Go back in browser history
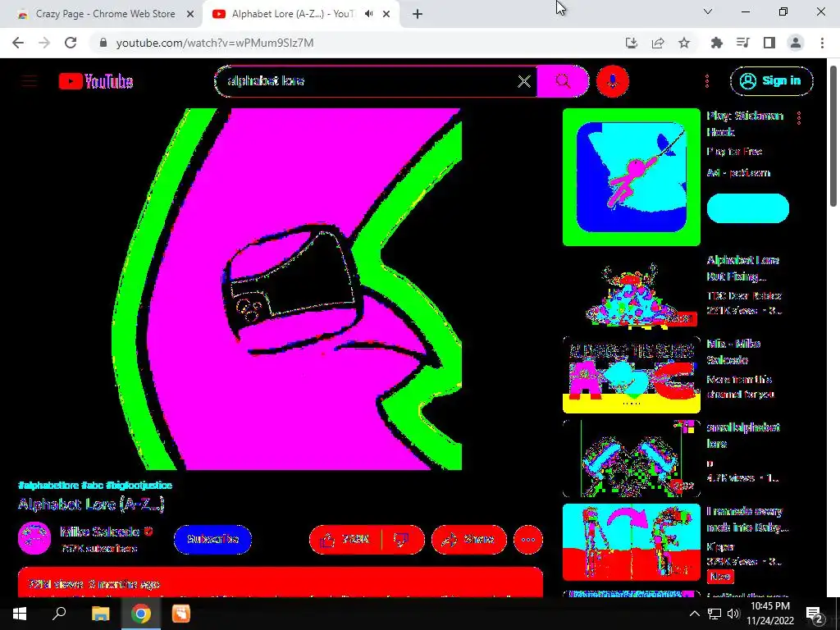840x630 pixels. (x=18, y=43)
